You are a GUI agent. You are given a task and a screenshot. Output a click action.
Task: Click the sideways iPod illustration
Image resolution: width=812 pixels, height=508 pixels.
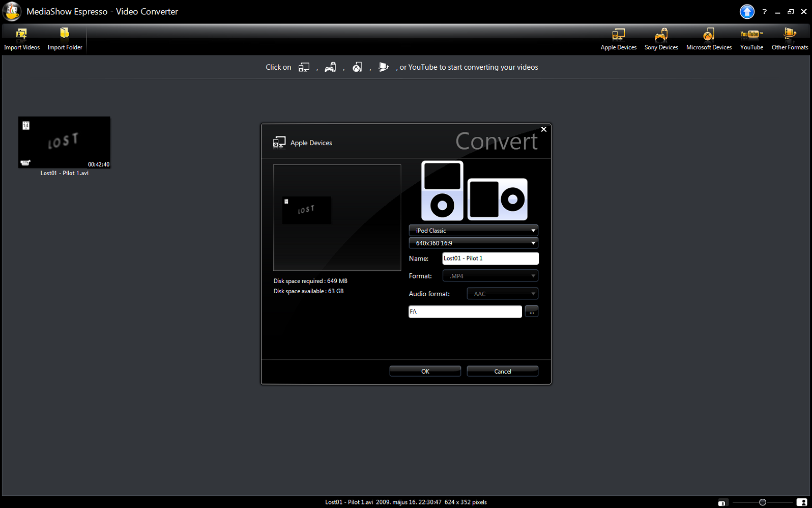(498, 199)
